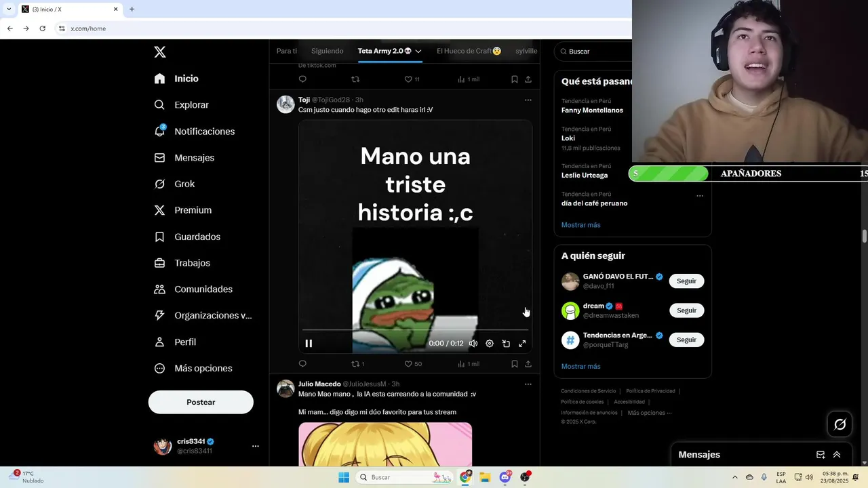Open Explorar in the sidebar

(181, 105)
